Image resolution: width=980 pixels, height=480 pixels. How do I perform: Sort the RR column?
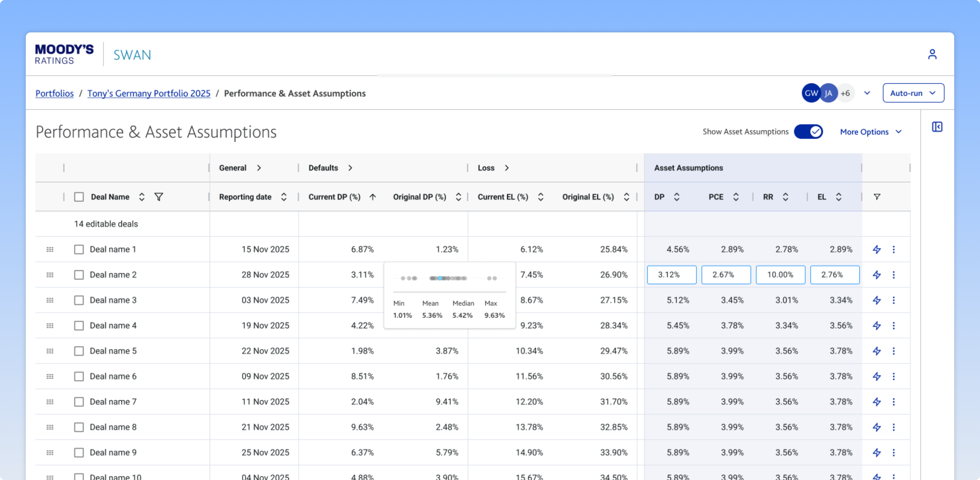click(785, 197)
